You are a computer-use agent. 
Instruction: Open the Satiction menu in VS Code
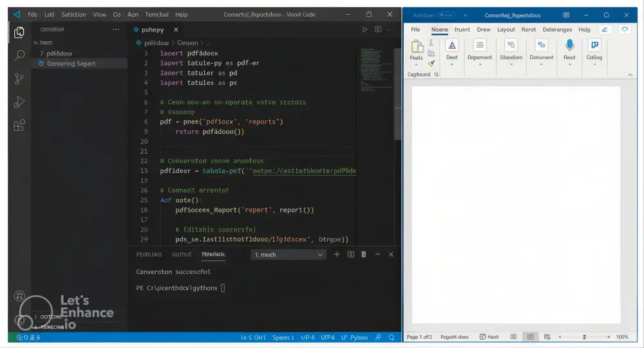73,14
